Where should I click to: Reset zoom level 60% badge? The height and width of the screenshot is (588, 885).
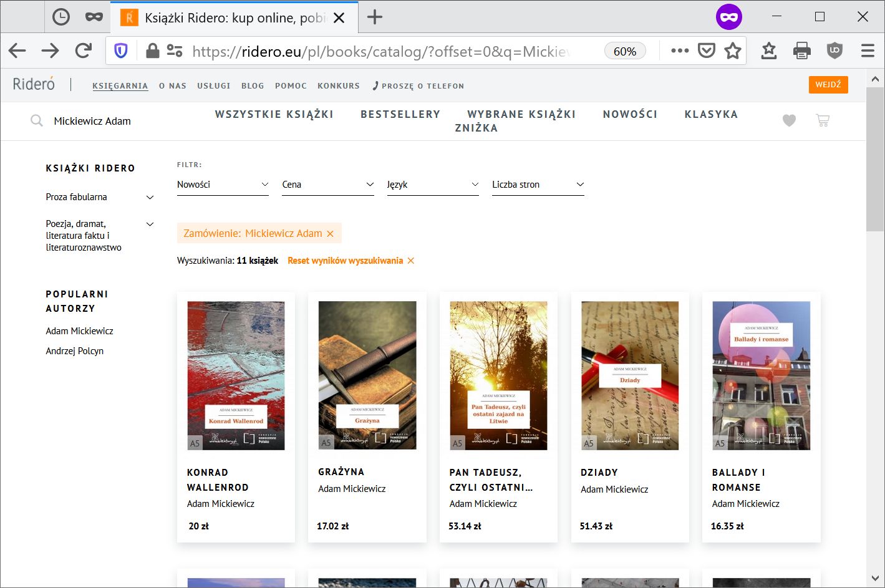click(x=625, y=51)
